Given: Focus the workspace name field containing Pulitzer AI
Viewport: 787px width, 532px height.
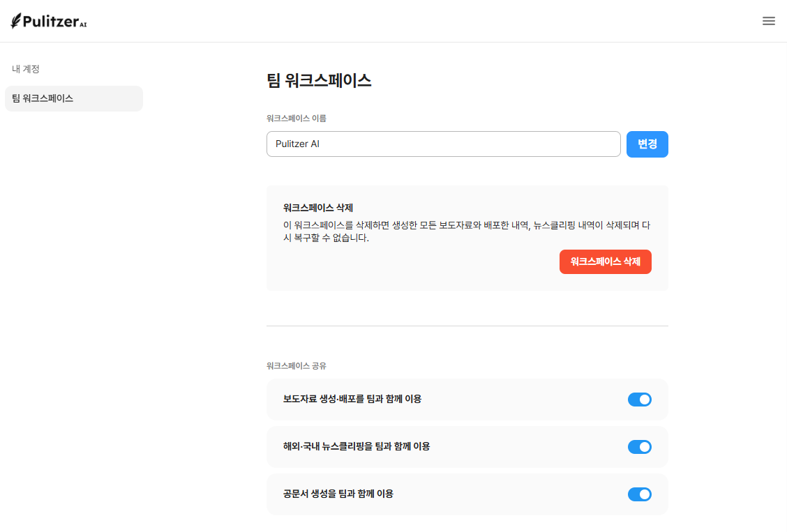Looking at the screenshot, I should 443,144.
